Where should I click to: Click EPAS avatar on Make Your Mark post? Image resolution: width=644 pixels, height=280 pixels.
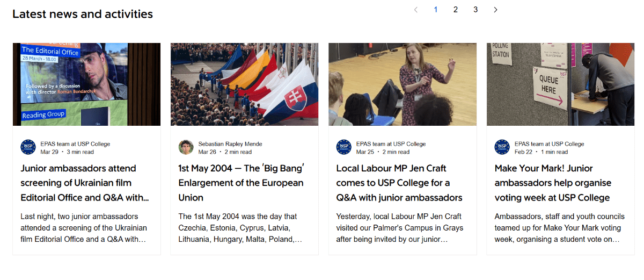[502, 147]
